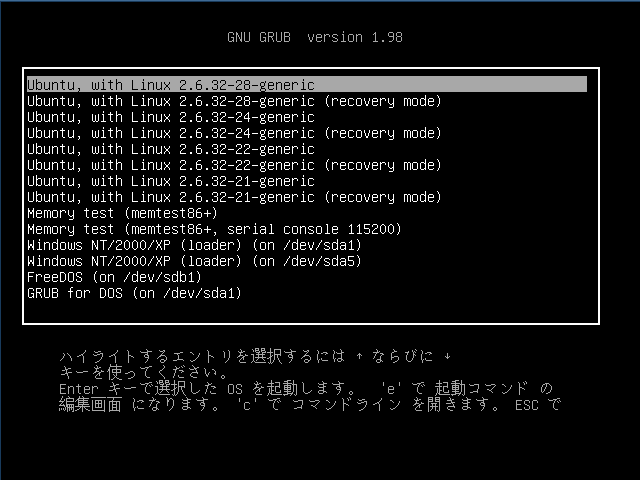Select 2.6.32-28-generic recovery mode entry

click(x=234, y=101)
